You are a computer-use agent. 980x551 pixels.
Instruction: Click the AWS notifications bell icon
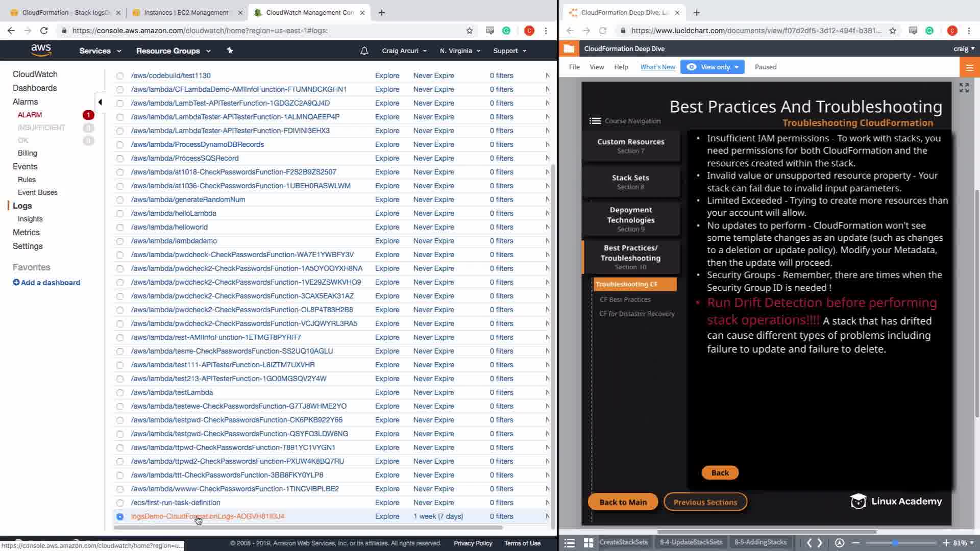pos(364,51)
